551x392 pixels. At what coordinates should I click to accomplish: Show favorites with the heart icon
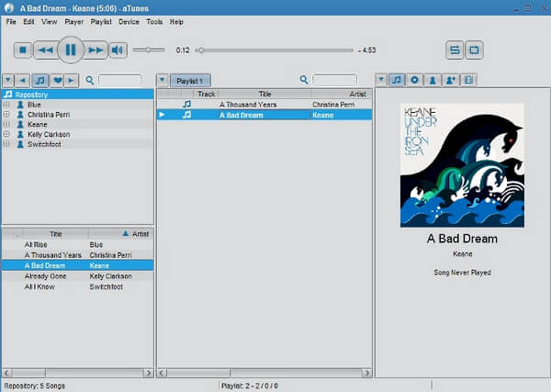coord(58,81)
